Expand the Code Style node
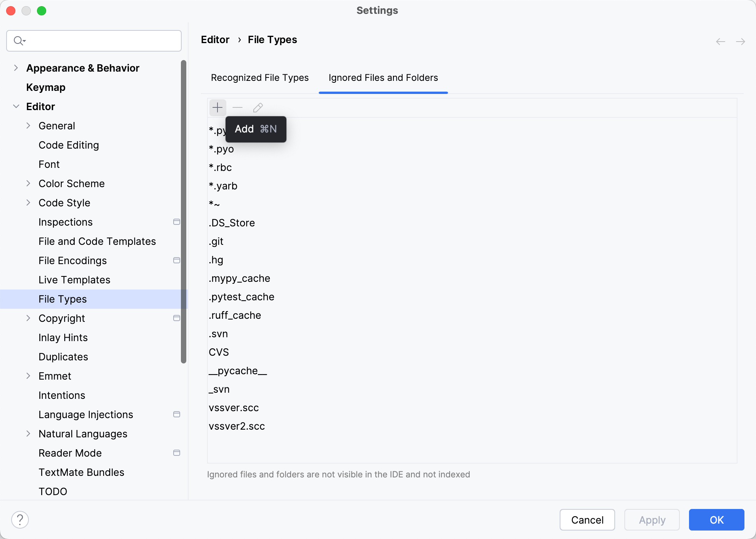The height and width of the screenshot is (539, 756). pos(28,203)
